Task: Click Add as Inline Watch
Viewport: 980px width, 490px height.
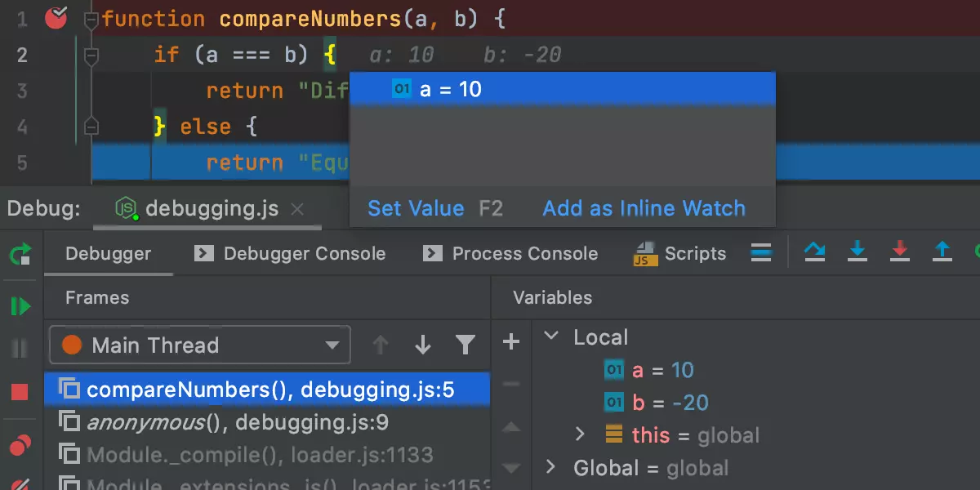Action: pos(643,208)
